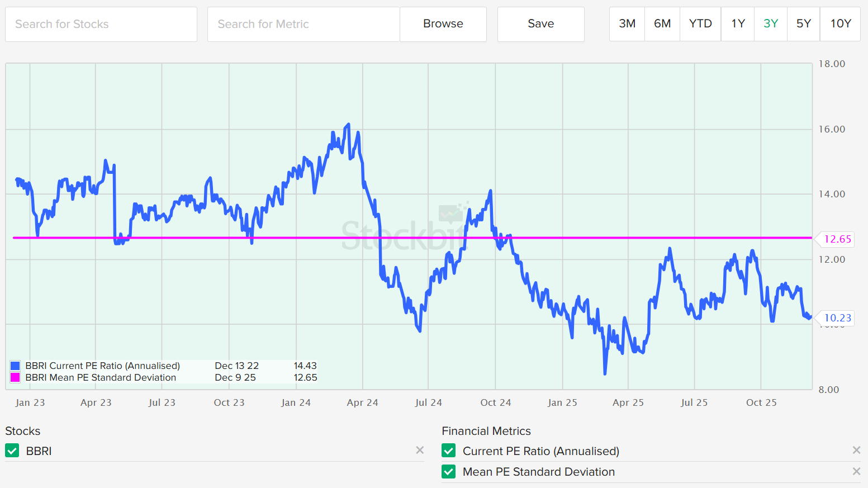The image size is (868, 488).
Task: Remove Current PE Ratio (Annualised) metric
Action: pyautogui.click(x=856, y=450)
